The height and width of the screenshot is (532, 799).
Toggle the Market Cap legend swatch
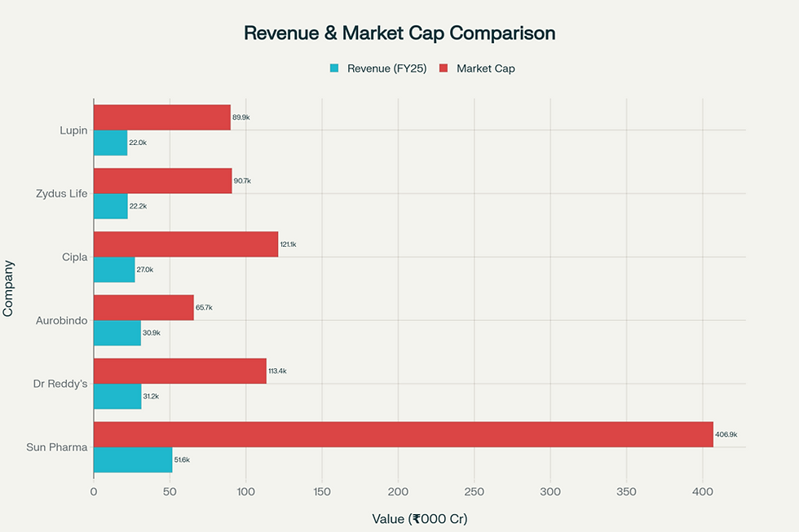(x=442, y=69)
